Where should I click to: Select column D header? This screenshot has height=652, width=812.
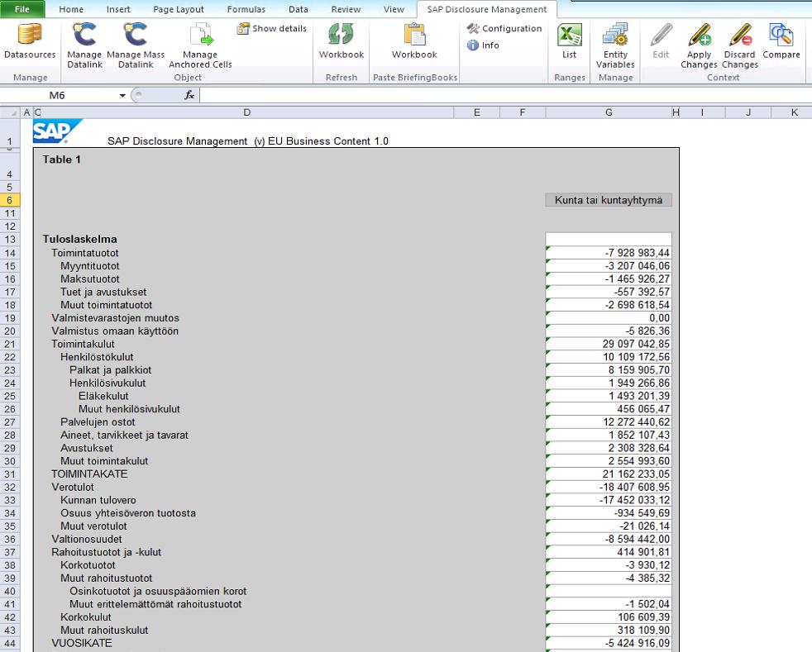[247, 112]
